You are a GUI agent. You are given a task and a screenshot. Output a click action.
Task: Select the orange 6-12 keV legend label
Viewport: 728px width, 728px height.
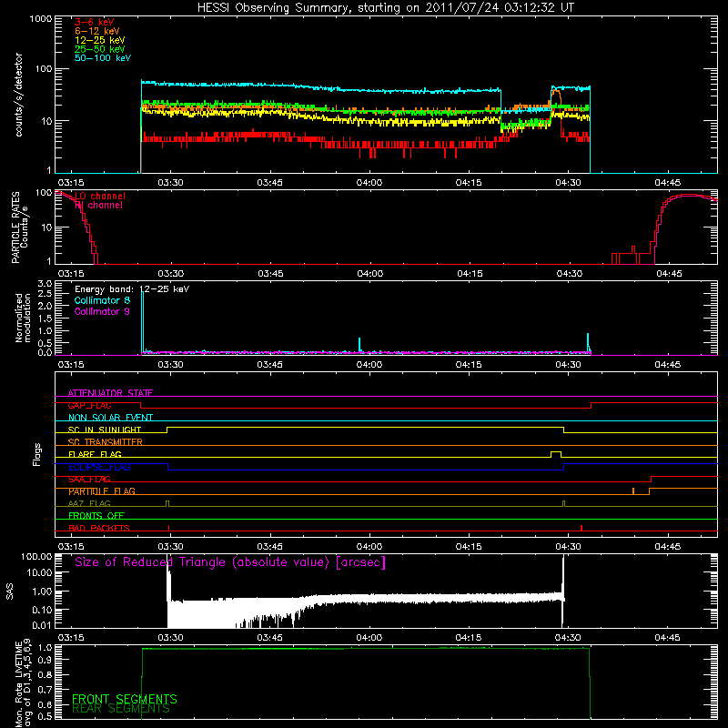97,31
